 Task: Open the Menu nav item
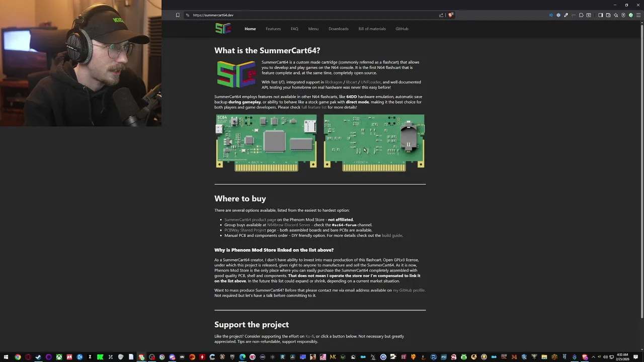tap(313, 29)
